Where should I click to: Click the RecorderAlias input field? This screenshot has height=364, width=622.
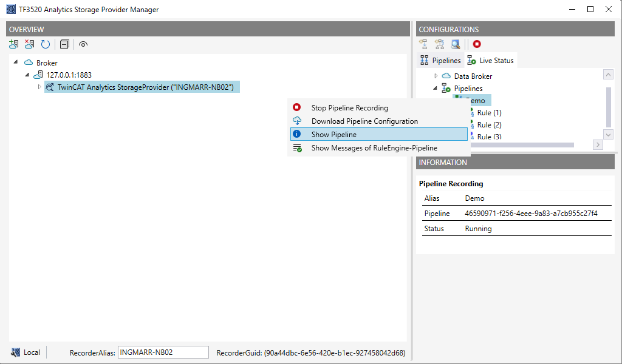(x=163, y=352)
